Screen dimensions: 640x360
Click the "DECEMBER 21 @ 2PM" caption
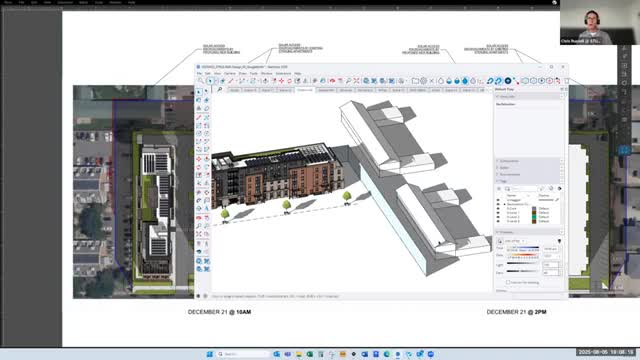point(516,312)
